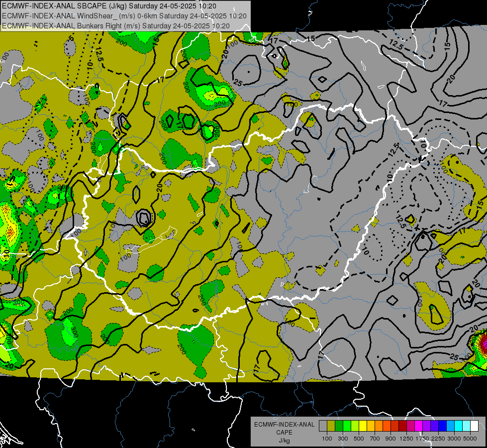Click the amber swatch left of 700 tick
The height and width of the screenshot is (448, 487).
pyautogui.click(x=371, y=426)
